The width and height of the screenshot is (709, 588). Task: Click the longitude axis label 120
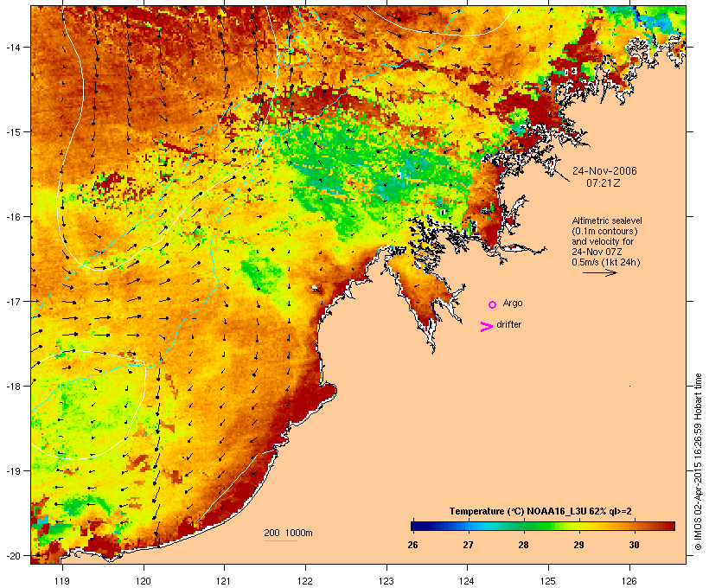[x=144, y=581]
